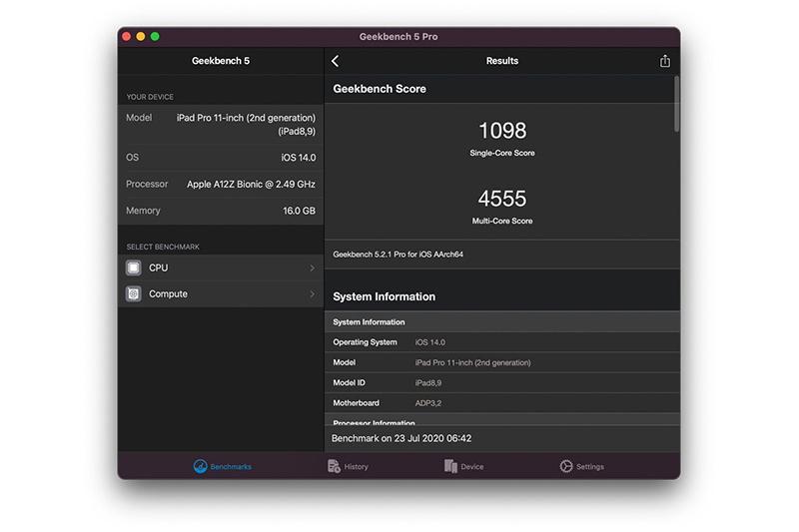Image resolution: width=799 pixels, height=532 pixels.
Task: Click the 1098 Single-Core Score value
Action: point(502,131)
